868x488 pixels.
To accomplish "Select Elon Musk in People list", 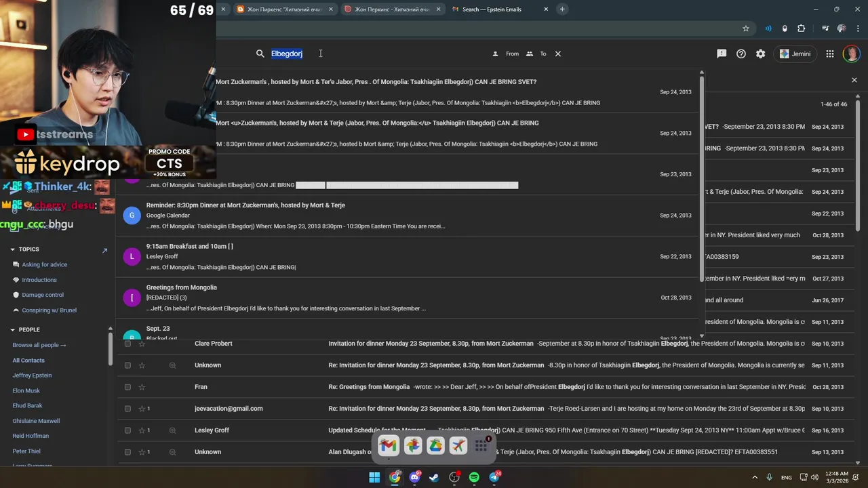I will tap(26, 391).
